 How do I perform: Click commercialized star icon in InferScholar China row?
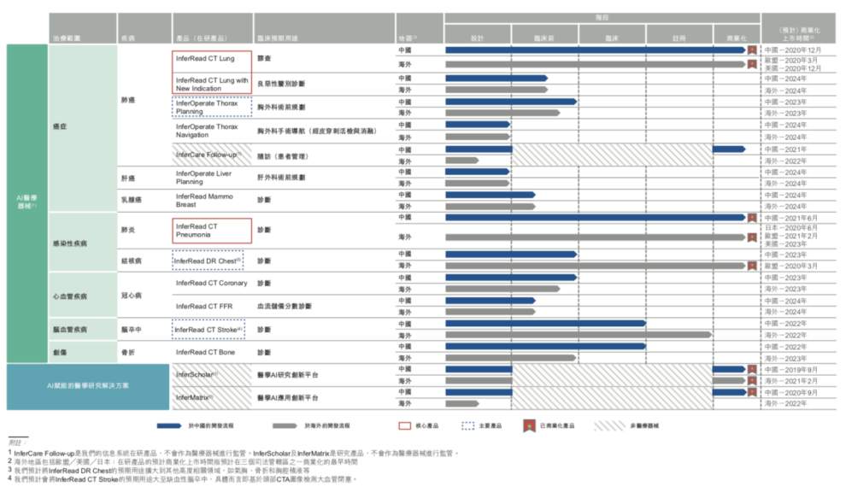(751, 369)
